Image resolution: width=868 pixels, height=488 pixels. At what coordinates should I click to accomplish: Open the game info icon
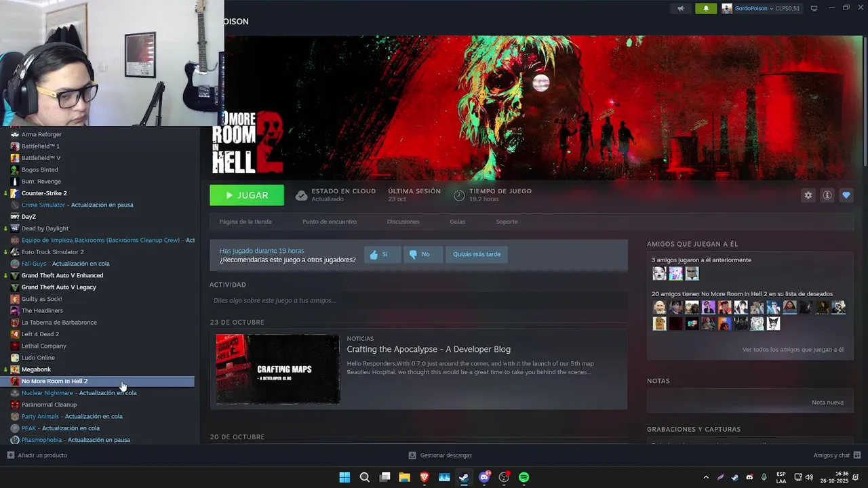pos(827,195)
